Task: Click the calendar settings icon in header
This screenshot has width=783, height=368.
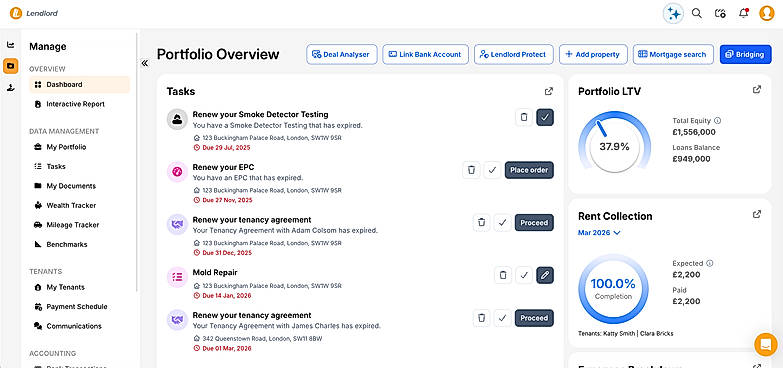Action: 720,13
